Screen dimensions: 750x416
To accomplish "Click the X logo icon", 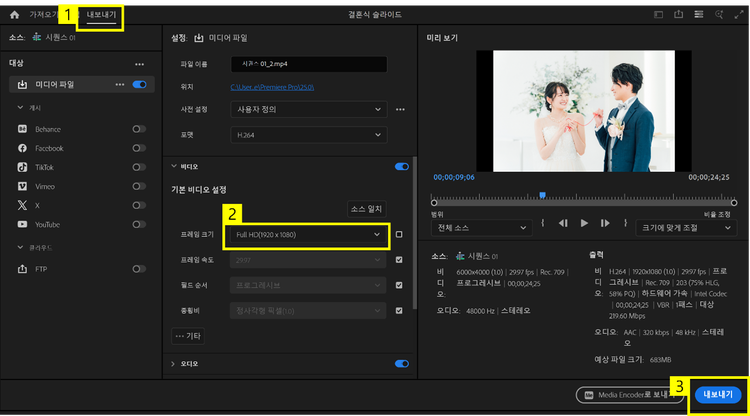I will pos(22,206).
